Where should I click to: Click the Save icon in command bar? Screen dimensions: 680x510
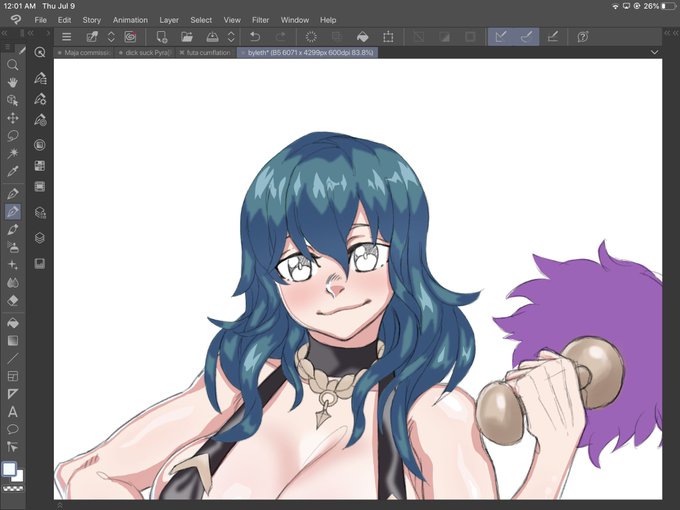point(212,37)
